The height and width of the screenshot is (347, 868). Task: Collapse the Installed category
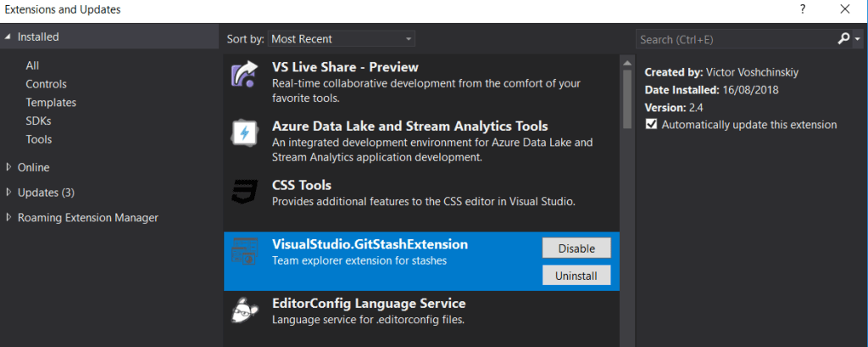[x=8, y=37]
